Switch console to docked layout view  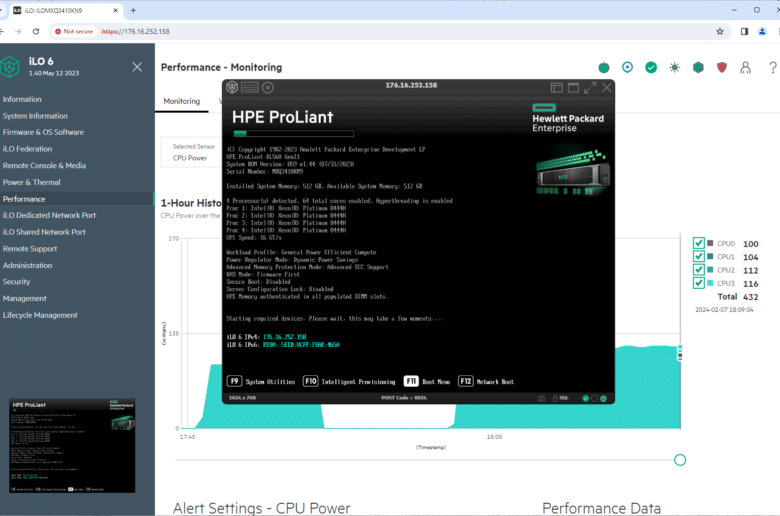557,88
